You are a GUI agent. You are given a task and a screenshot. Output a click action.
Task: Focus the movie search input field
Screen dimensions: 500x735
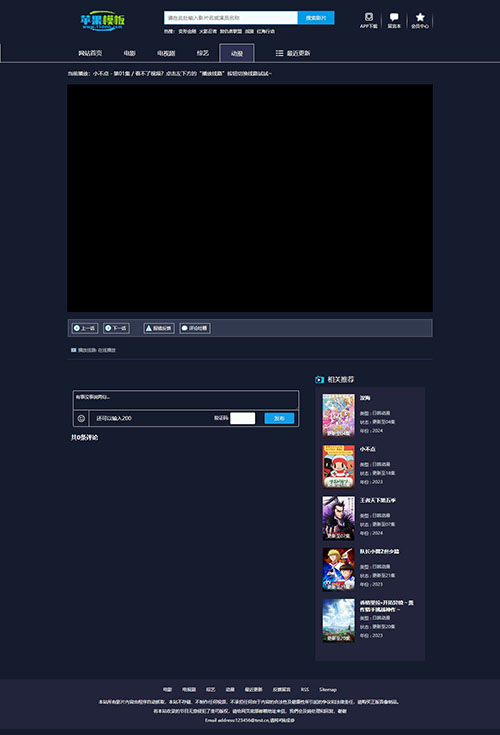coord(231,18)
